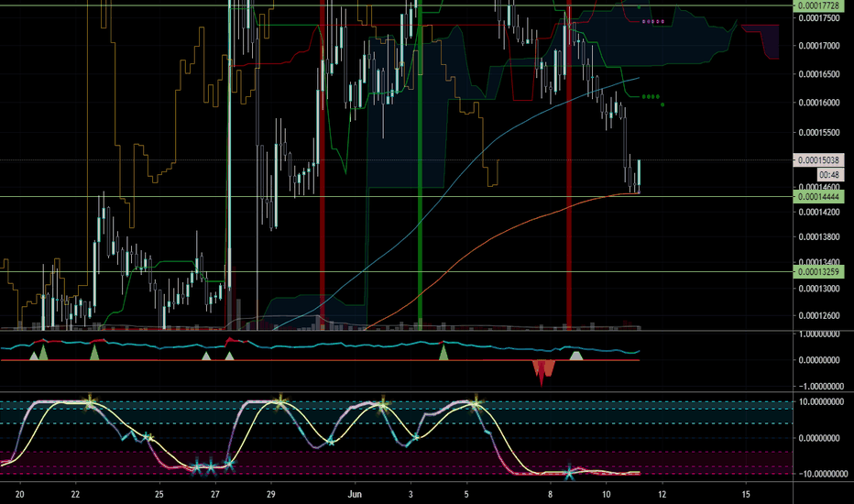Click the date label 3 on time axis
Viewport: 854px width, 504px height.
coord(411,495)
